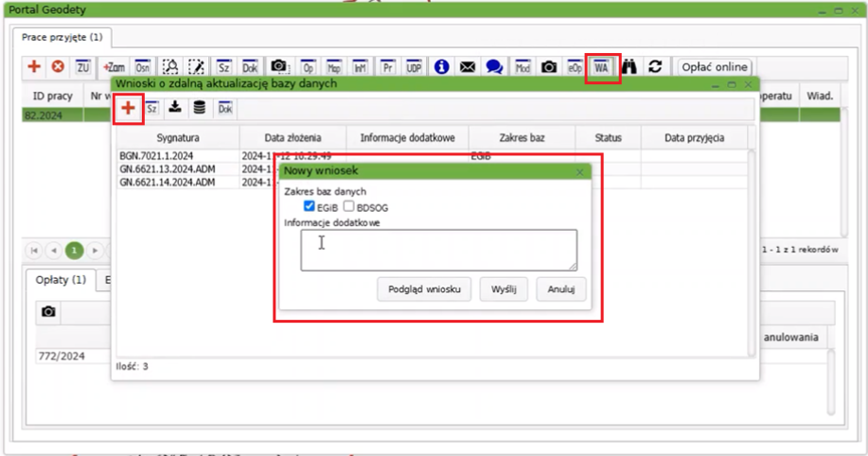Image resolution: width=868 pixels, height=456 pixels.
Task: Click the red delete circle icon
Action: point(58,67)
